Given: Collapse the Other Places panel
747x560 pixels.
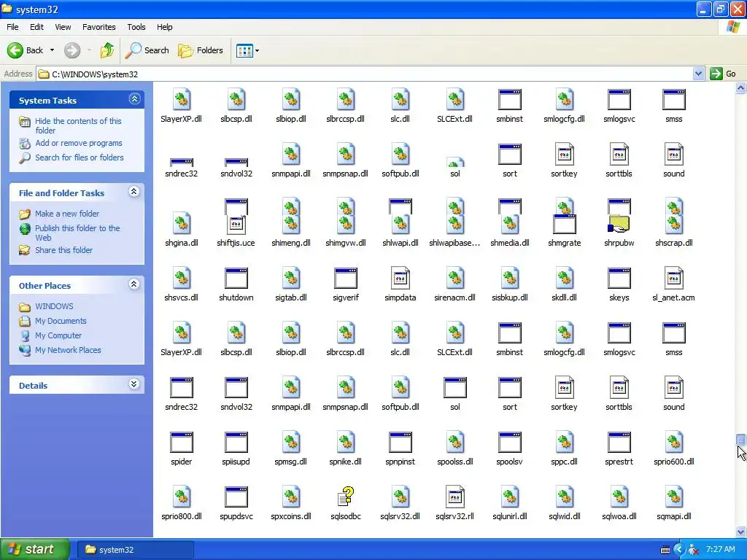Looking at the screenshot, I should point(134,284).
